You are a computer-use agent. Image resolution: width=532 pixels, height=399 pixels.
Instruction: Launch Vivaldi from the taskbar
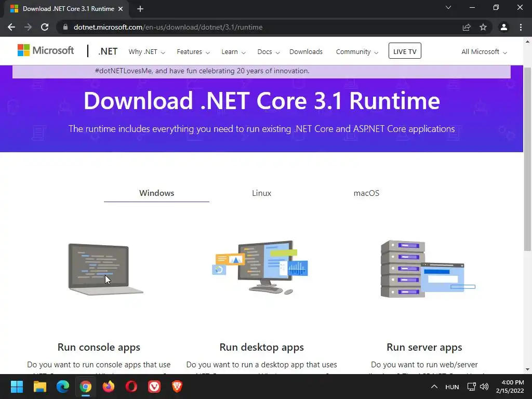click(x=154, y=387)
